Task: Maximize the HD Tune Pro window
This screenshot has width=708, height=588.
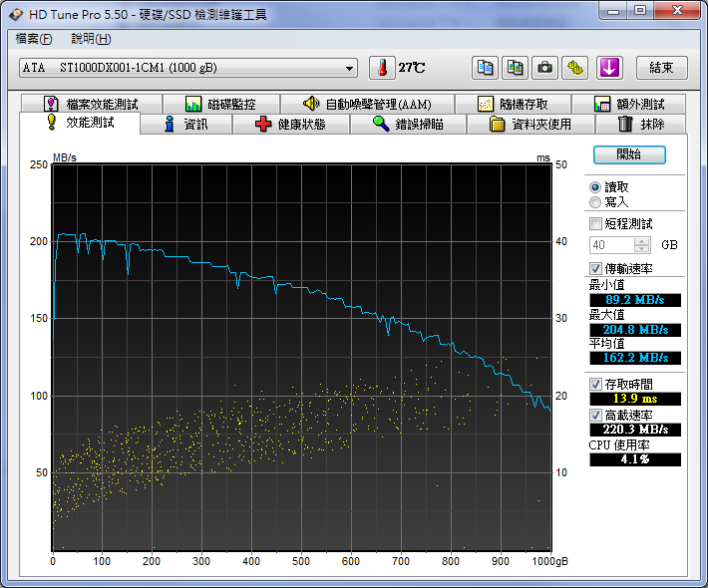Action: click(640, 11)
